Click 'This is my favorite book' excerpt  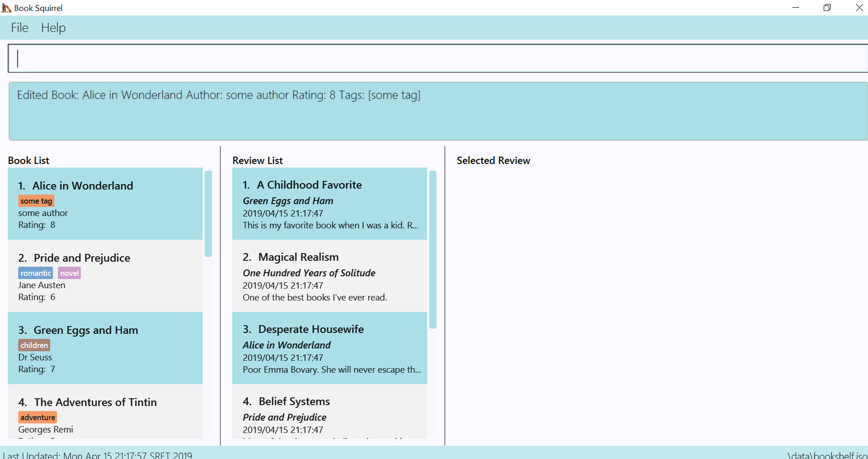point(330,225)
